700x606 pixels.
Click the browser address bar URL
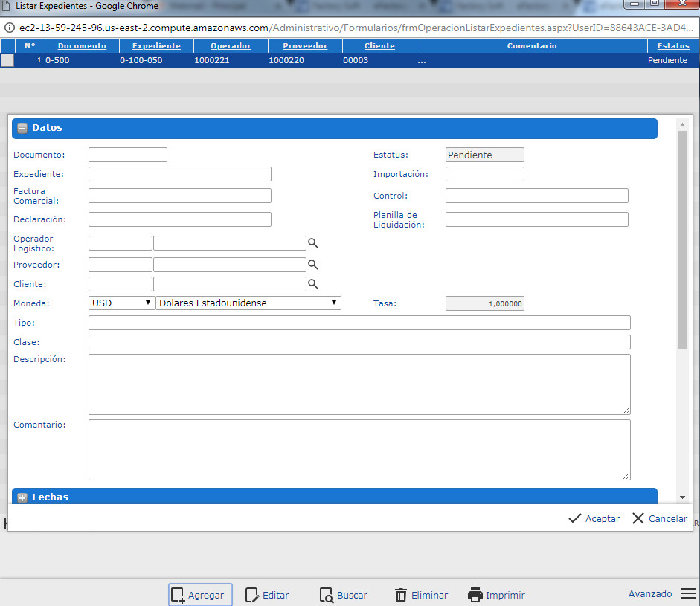(356, 28)
